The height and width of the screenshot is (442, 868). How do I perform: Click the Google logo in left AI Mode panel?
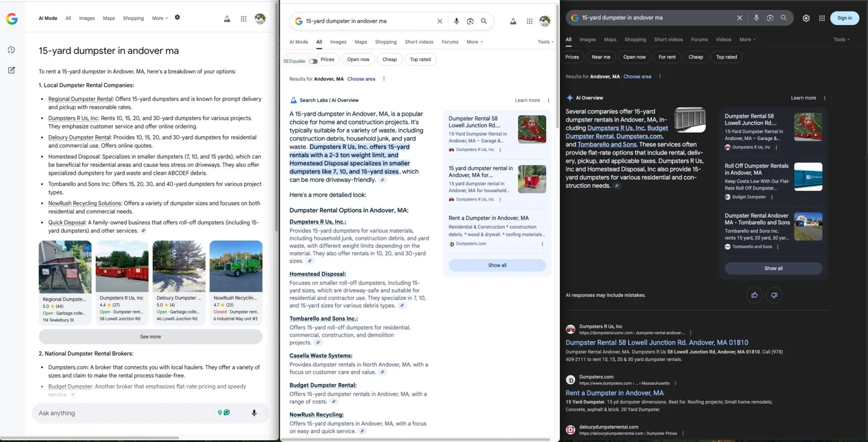coord(12,19)
